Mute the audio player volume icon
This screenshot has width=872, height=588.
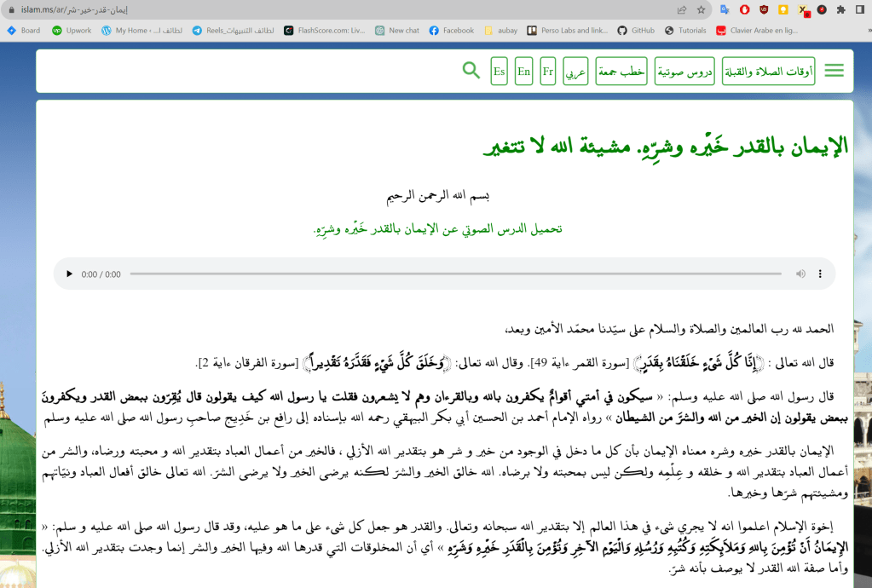(x=800, y=274)
